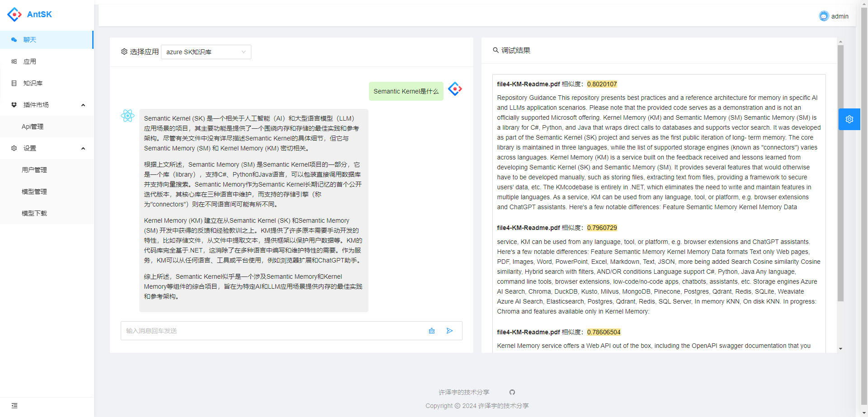The image size is (868, 417).
Task: Click the page vertical scrollbar
Action: pos(864,206)
